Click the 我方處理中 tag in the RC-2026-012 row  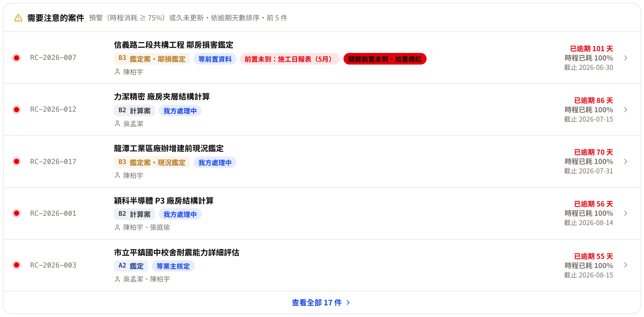(x=180, y=111)
